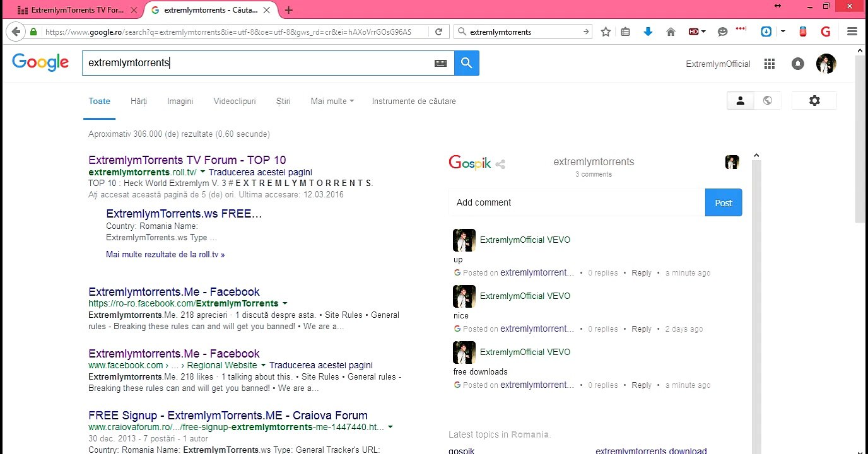Open the download helper dropdown arrow

click(x=783, y=32)
